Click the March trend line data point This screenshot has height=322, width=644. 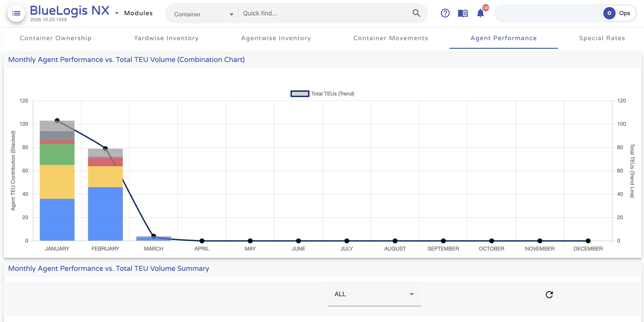[154, 236]
